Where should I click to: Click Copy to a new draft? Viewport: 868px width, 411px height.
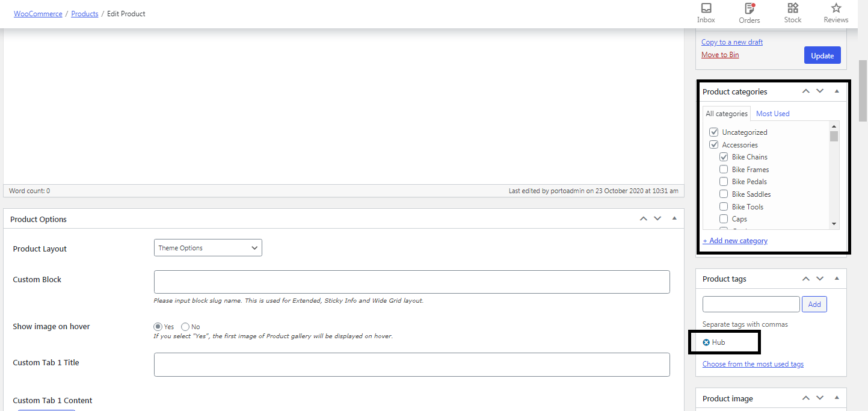pos(732,42)
